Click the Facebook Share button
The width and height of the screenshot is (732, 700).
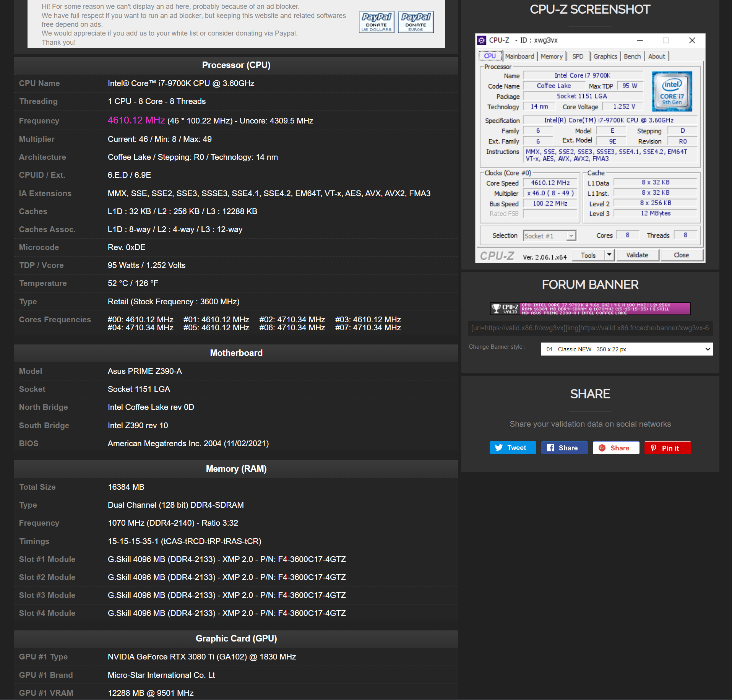tap(564, 448)
